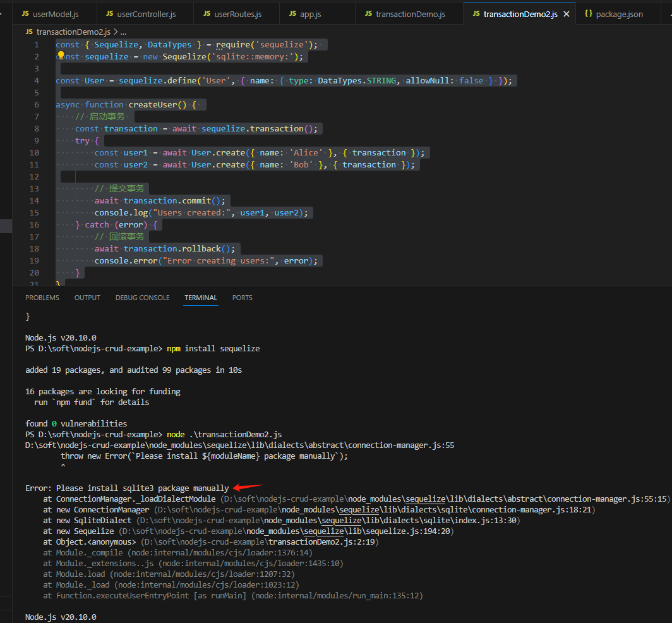Close the transactionDemo2.js tab
Viewport: 672px width, 623px height.
coord(567,14)
